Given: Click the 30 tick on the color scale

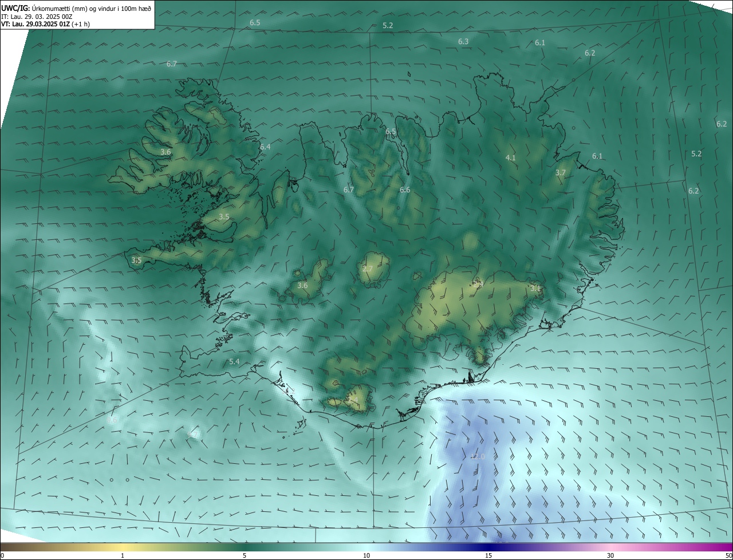Looking at the screenshot, I should (x=610, y=555).
